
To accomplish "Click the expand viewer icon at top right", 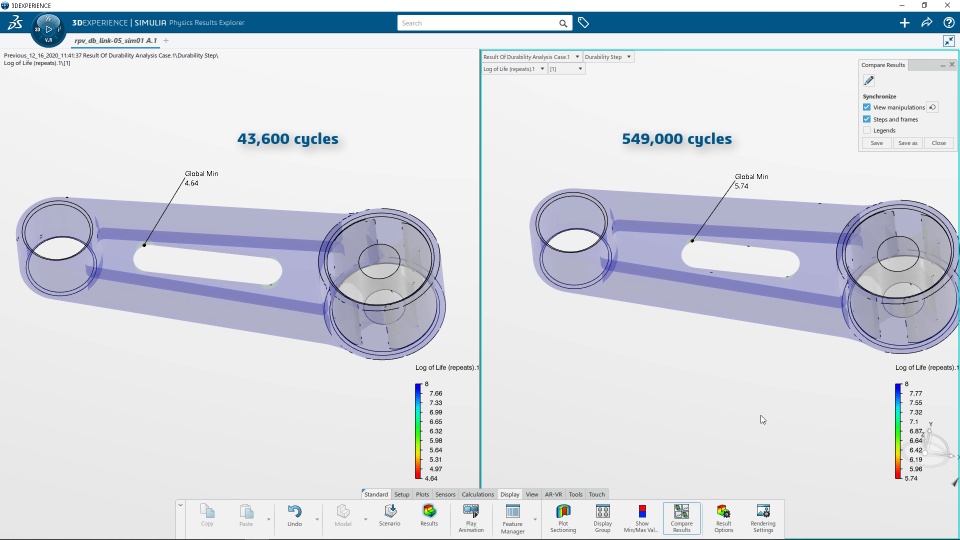I will [948, 41].
